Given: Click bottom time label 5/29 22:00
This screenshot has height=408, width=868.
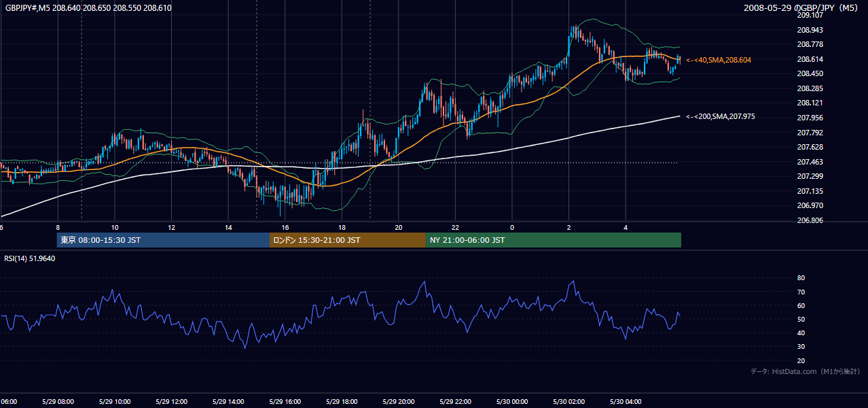Looking at the screenshot, I should point(455,402).
